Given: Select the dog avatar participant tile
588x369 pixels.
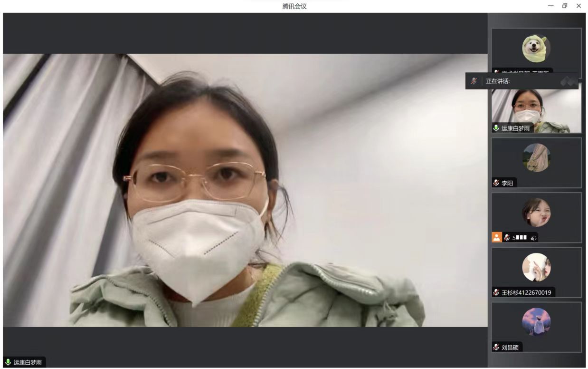Looking at the screenshot, I should pos(536,49).
